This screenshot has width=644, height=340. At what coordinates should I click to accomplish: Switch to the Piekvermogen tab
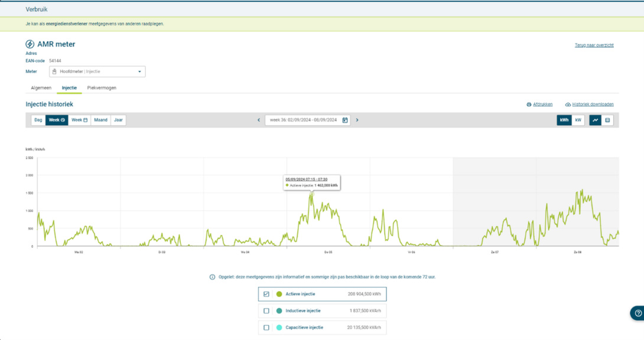click(x=102, y=88)
